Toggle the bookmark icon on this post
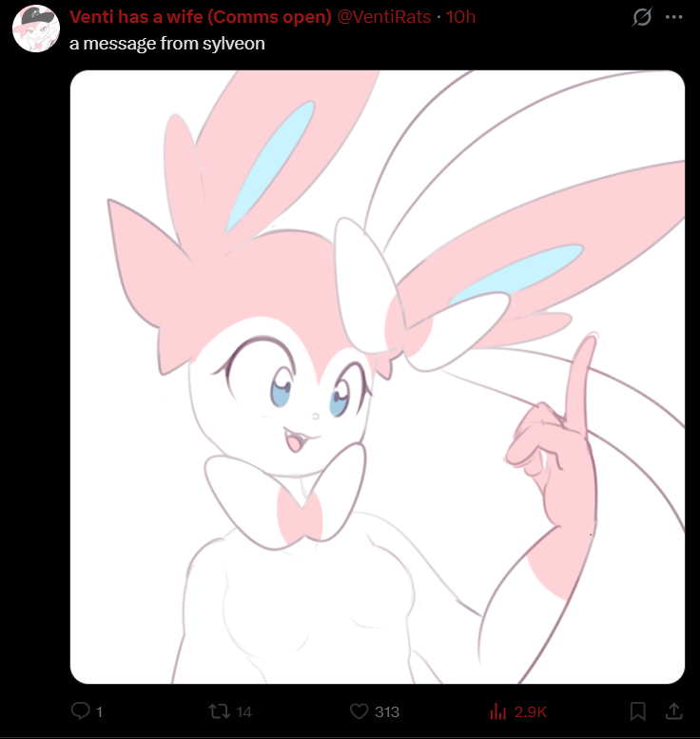 (638, 711)
